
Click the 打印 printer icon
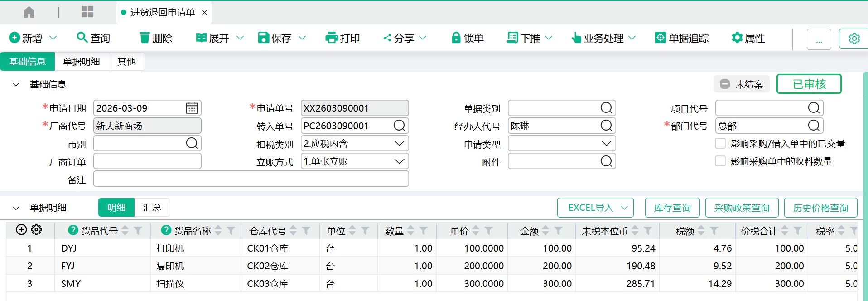(x=332, y=38)
